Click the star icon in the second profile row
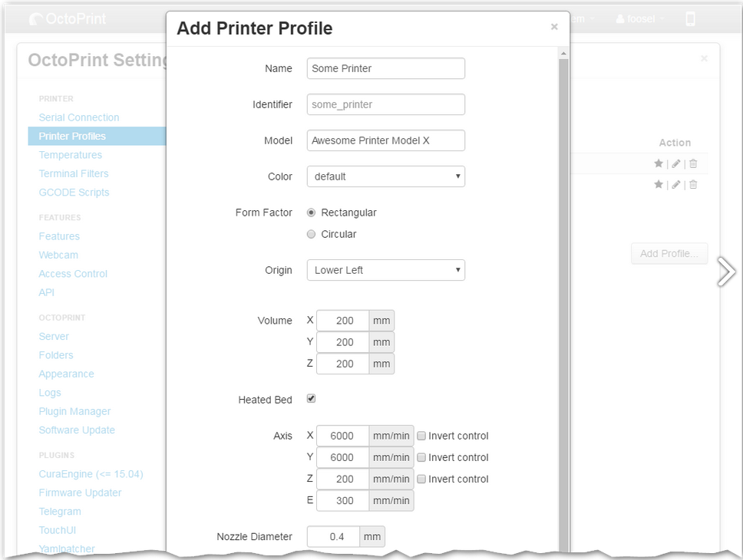This screenshot has width=743, height=560. (659, 185)
